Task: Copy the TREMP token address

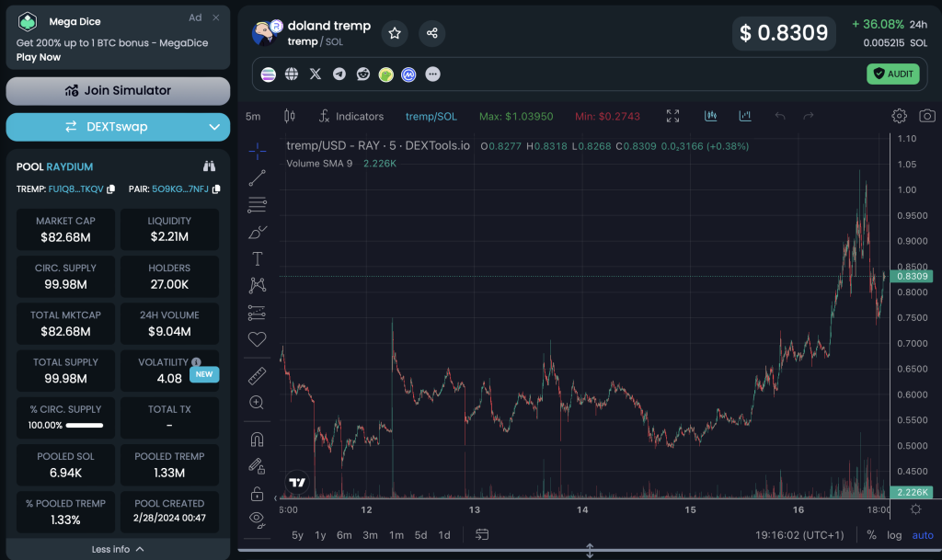Action: pos(110,189)
